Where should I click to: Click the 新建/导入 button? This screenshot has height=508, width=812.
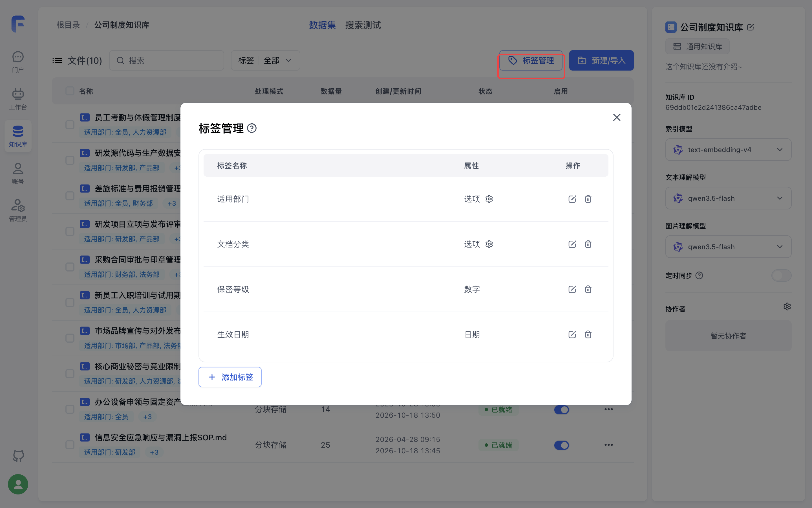pos(601,60)
